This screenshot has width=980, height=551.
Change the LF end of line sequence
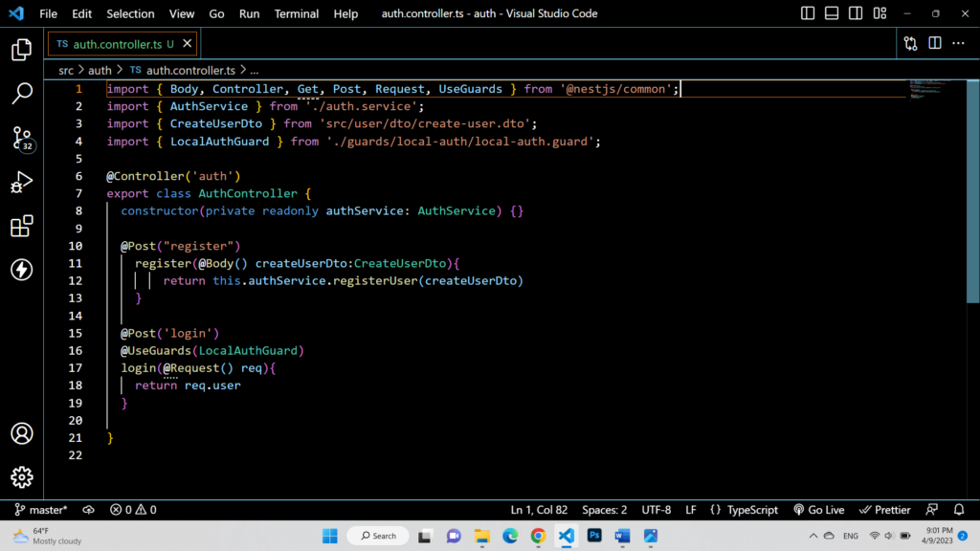[x=691, y=510]
